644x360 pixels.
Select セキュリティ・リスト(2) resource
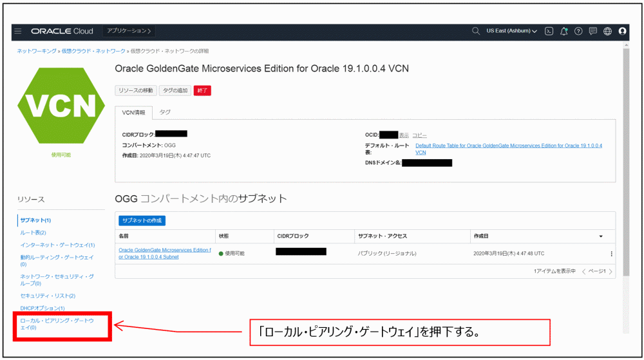point(48,296)
